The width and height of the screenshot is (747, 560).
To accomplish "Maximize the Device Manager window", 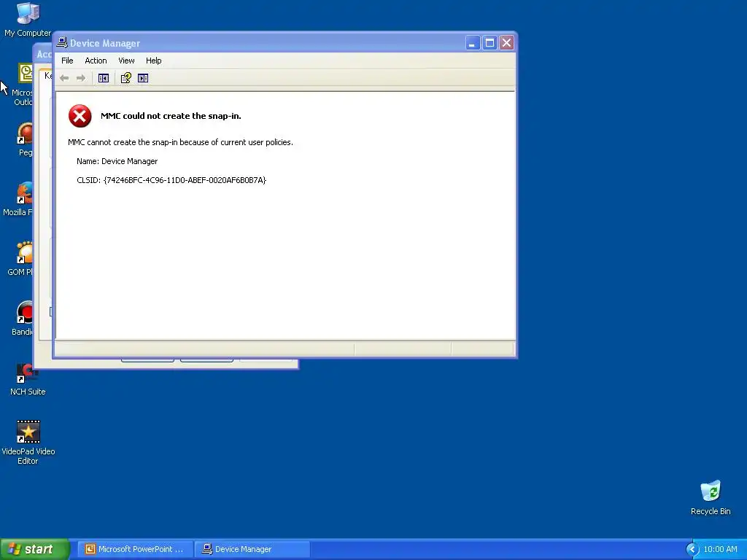I will (489, 43).
